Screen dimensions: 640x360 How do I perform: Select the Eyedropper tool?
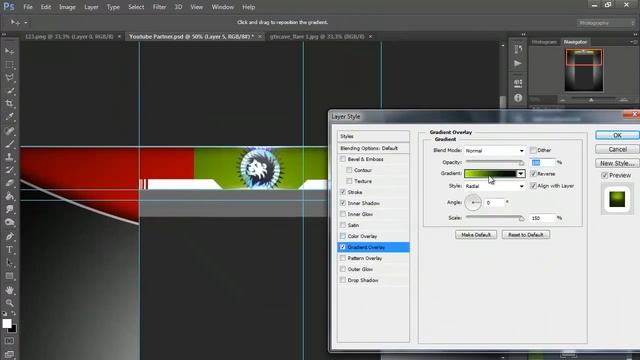(x=9, y=117)
